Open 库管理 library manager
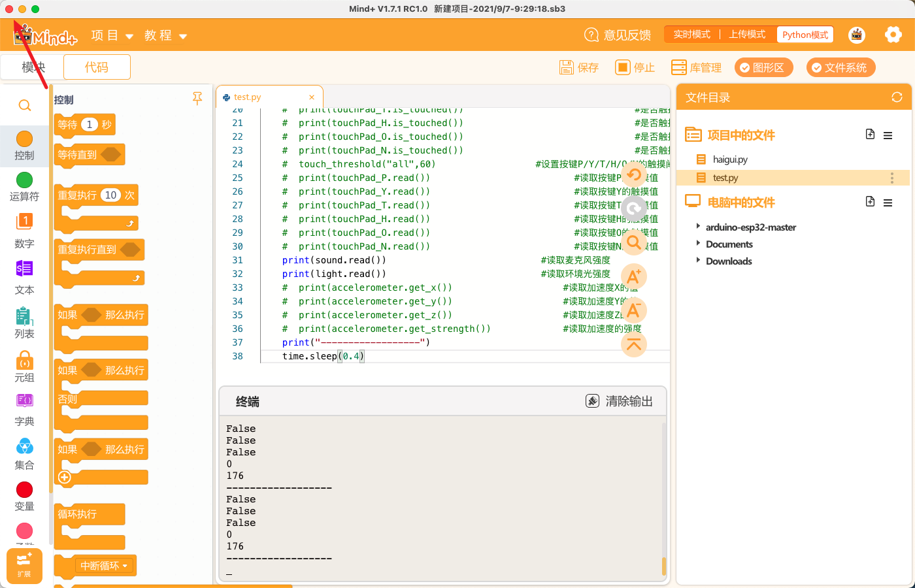This screenshot has width=915, height=588. coord(697,67)
